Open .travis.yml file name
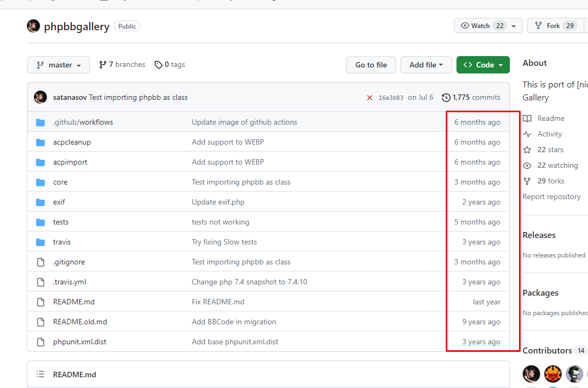The image size is (588, 388). 70,282
